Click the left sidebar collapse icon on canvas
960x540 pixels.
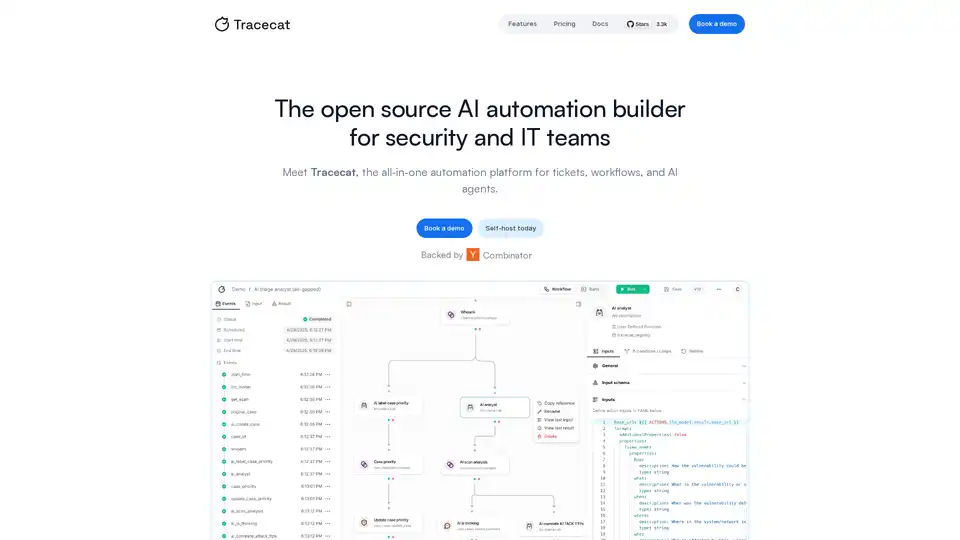pos(348,303)
